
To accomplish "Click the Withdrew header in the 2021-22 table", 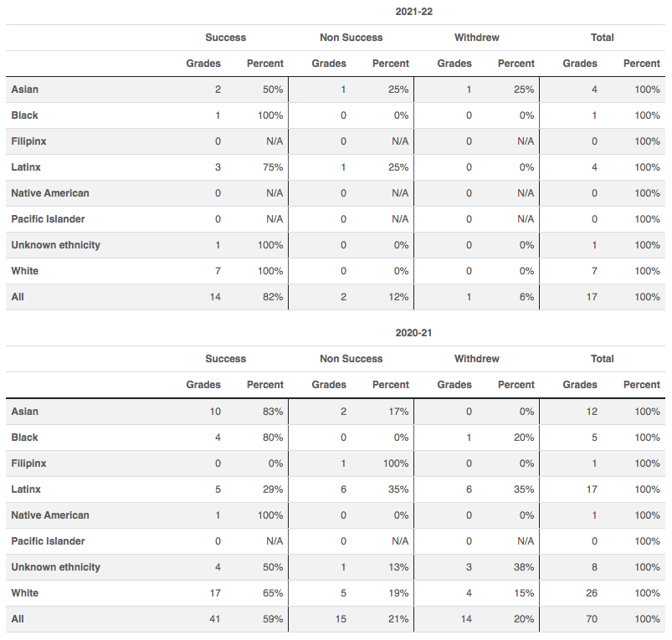I will tap(477, 38).
